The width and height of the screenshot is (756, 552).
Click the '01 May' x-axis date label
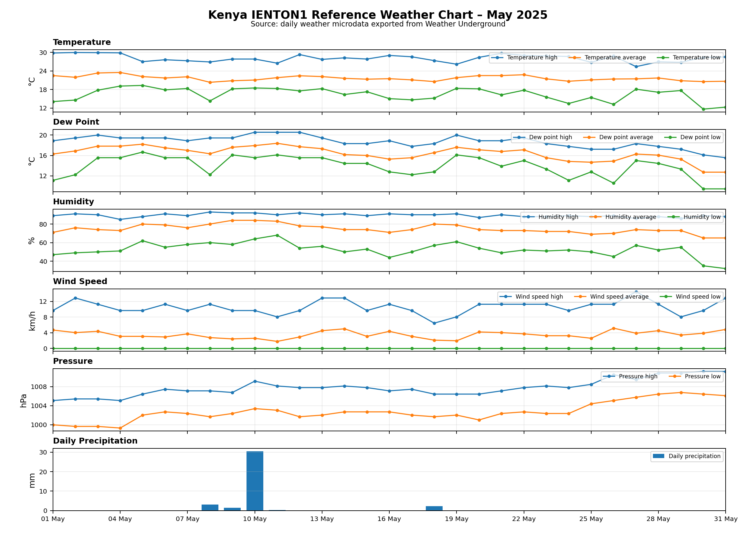pyautogui.click(x=53, y=520)
